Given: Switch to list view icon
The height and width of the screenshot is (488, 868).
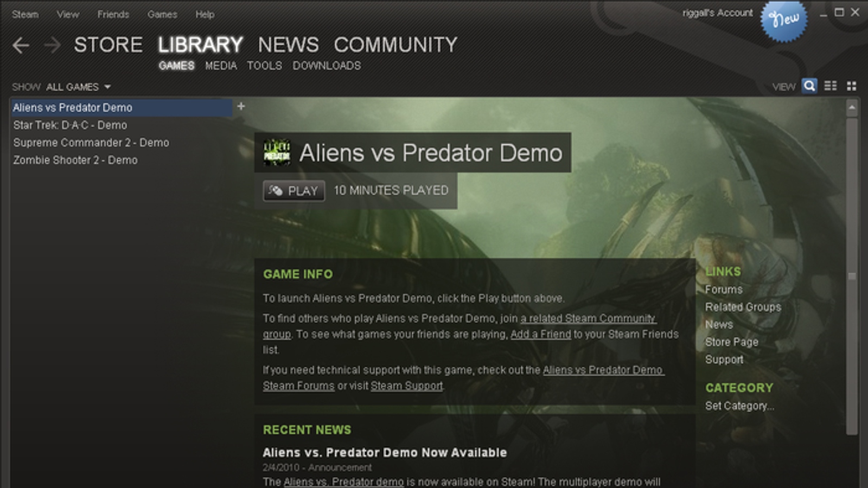Looking at the screenshot, I should pyautogui.click(x=831, y=86).
